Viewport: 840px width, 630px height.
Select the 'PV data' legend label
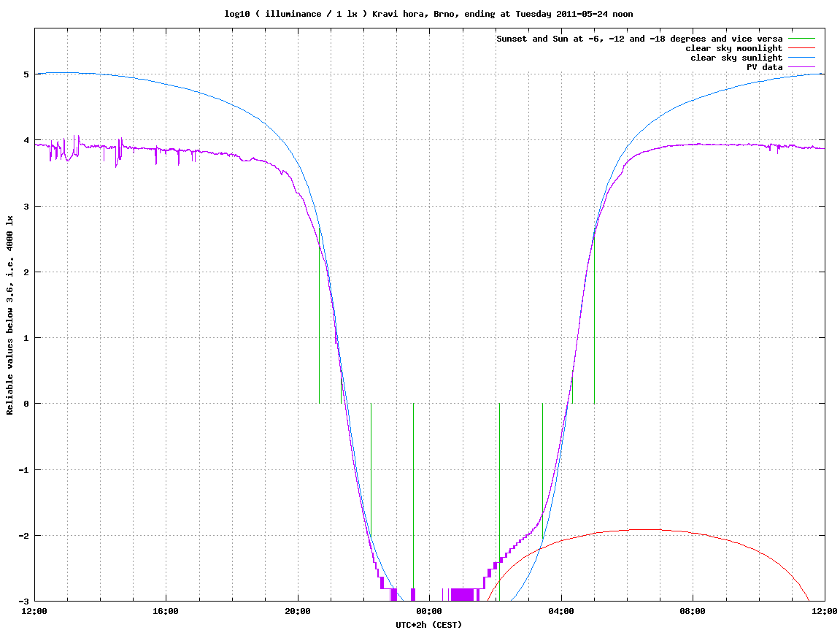tap(764, 67)
